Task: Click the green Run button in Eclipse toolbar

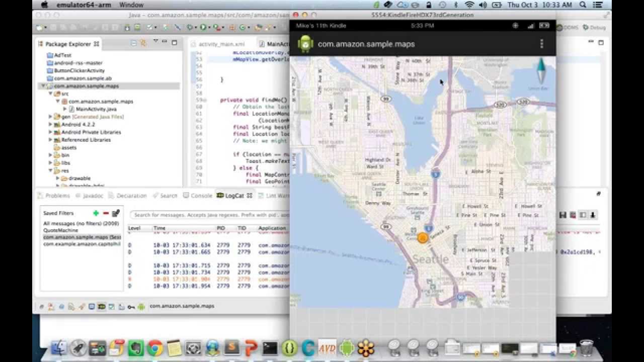Action: pyautogui.click(x=203, y=28)
